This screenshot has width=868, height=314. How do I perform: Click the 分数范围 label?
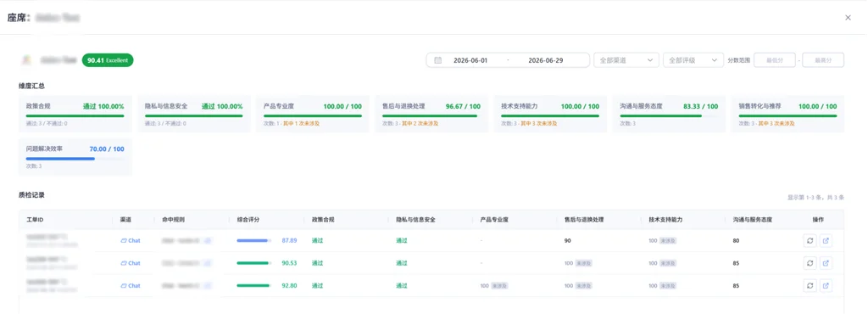738,60
